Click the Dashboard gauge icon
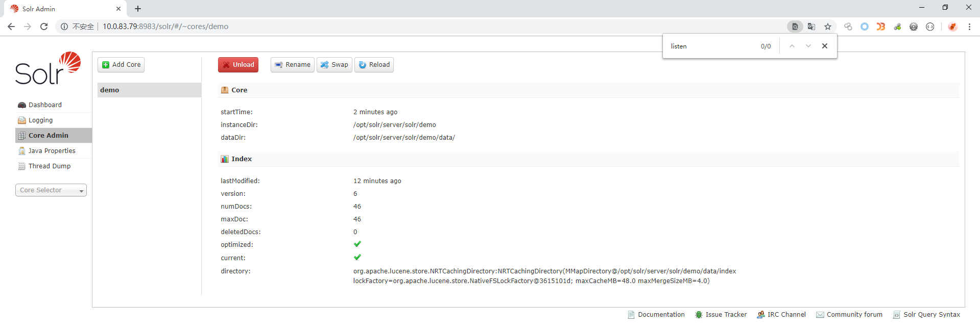The image size is (980, 330). coord(22,105)
